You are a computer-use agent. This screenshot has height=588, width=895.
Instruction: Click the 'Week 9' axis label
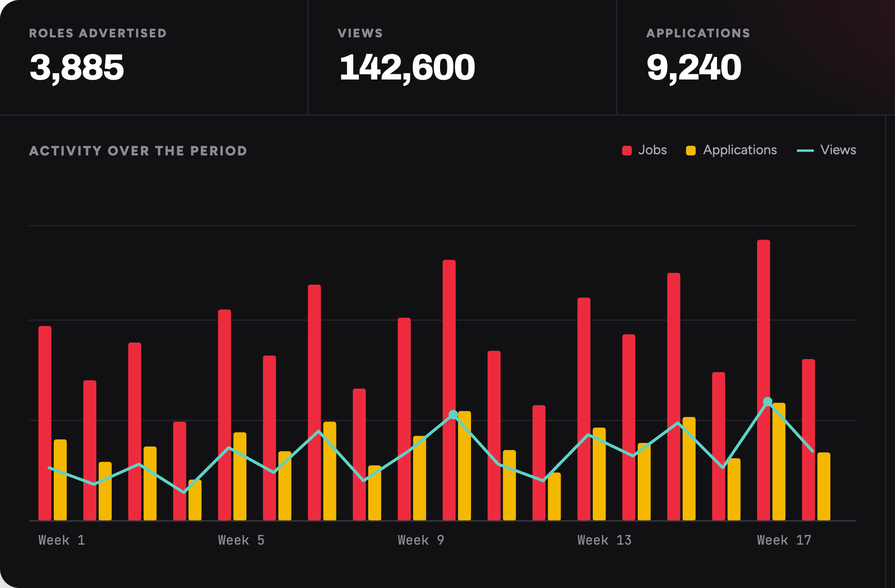(421, 540)
